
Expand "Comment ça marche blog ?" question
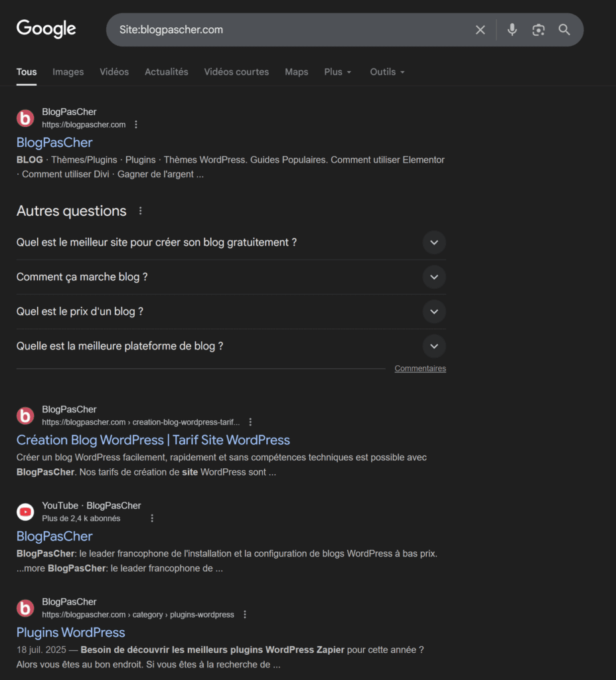(x=434, y=277)
